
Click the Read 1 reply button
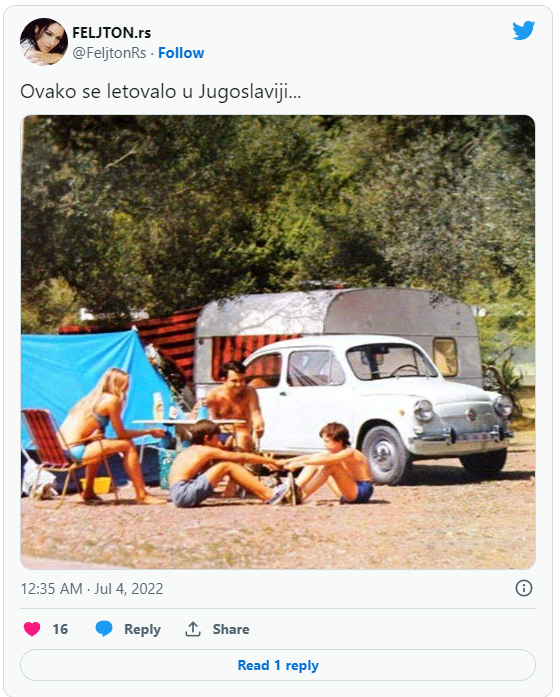pyautogui.click(x=278, y=665)
